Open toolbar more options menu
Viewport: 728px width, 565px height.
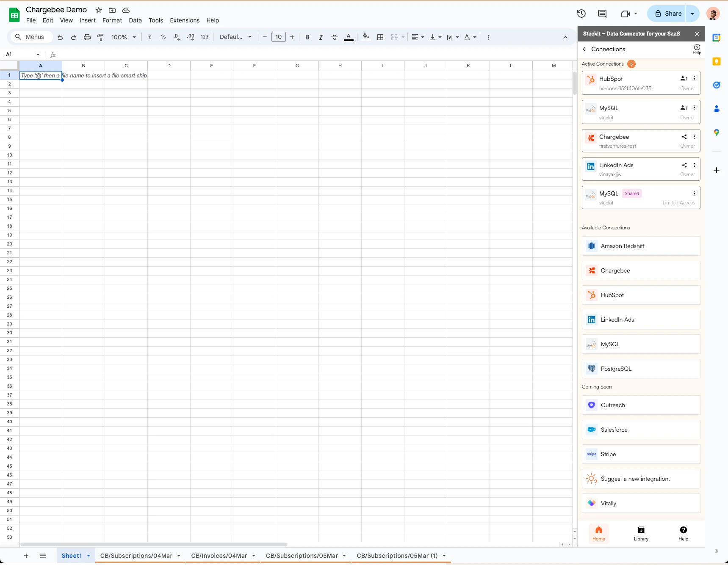click(x=489, y=37)
